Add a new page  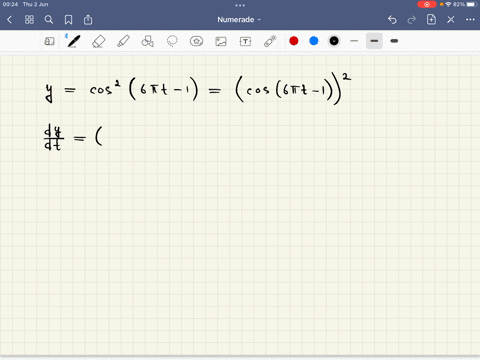431,20
